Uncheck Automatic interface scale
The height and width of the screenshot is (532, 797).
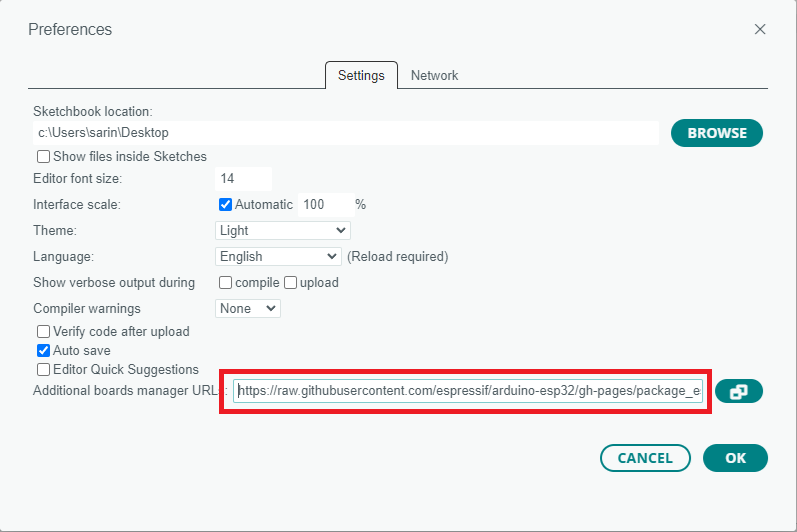tap(226, 204)
